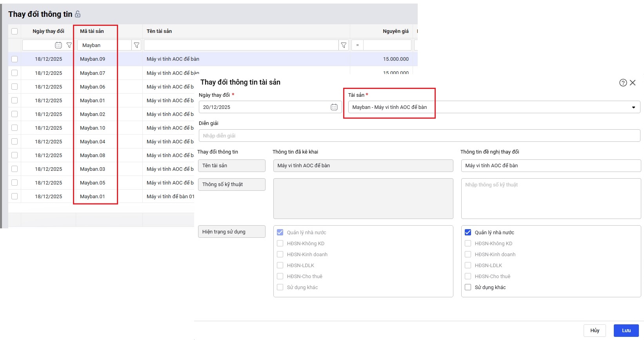Click filter funnel for Mã tài sản column

pos(136,45)
